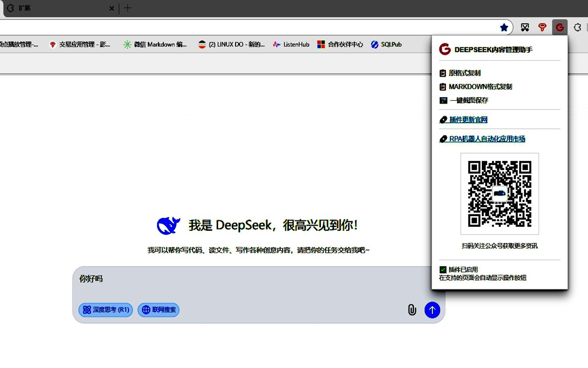Click the DEEPSEEK内容管理助手 title text
The image size is (588, 368).
493,50
